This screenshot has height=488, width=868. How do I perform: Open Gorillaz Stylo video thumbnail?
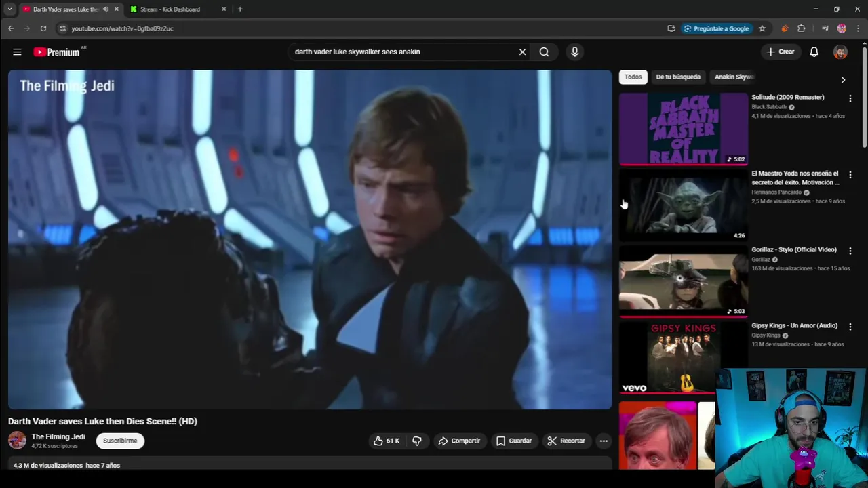tap(684, 281)
